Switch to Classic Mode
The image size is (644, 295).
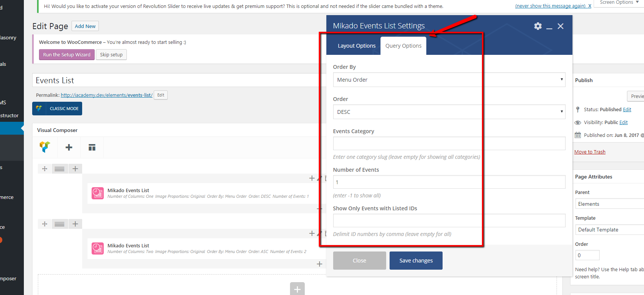[57, 109]
